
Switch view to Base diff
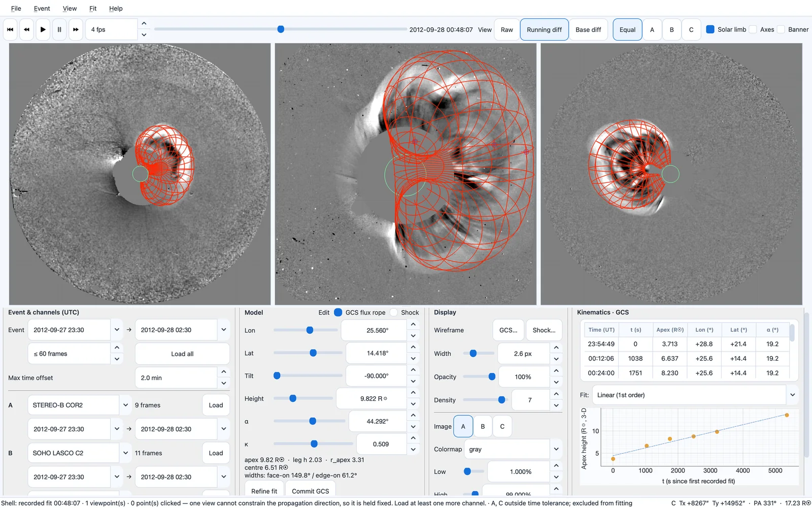(x=588, y=29)
